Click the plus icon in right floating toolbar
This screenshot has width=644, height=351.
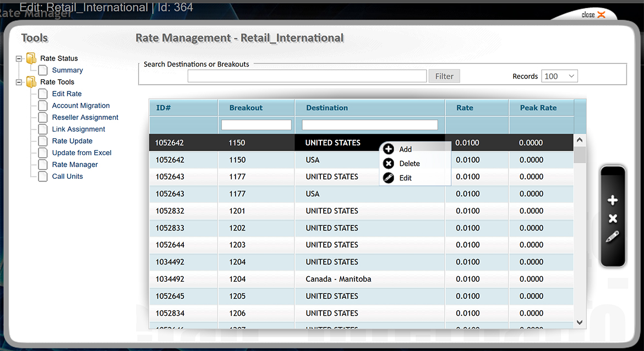tap(613, 201)
